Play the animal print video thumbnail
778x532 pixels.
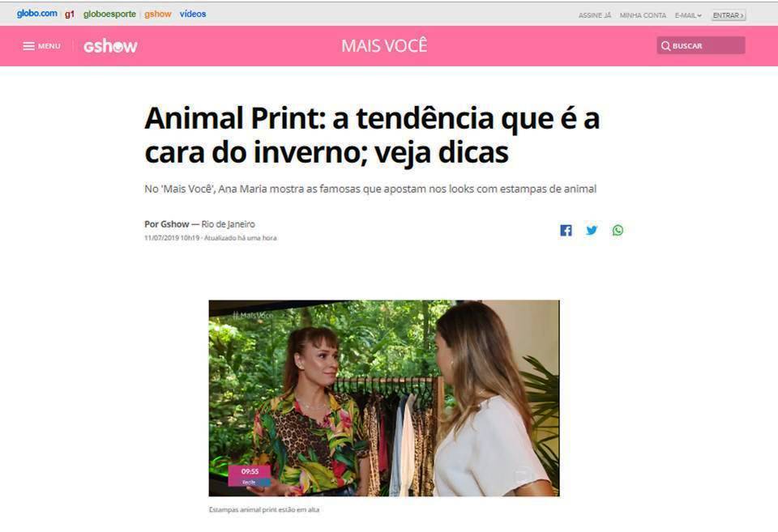click(384, 398)
